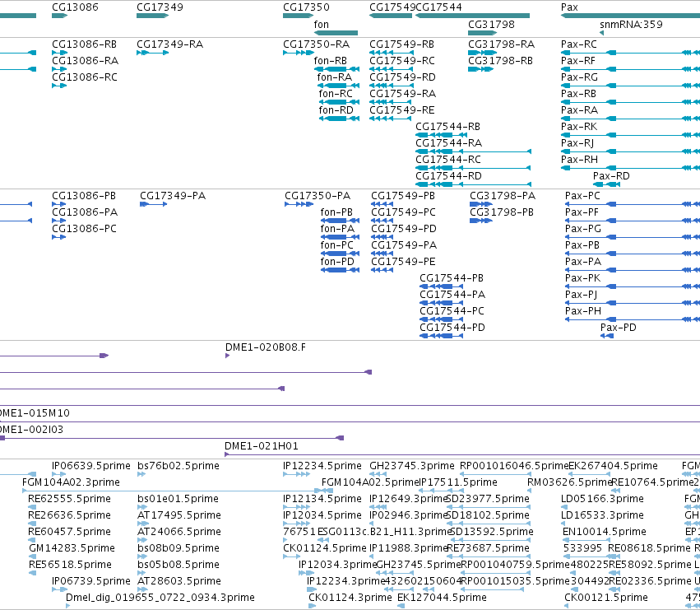
Task: Select transcript CG13086-RC
Action: tap(85, 77)
